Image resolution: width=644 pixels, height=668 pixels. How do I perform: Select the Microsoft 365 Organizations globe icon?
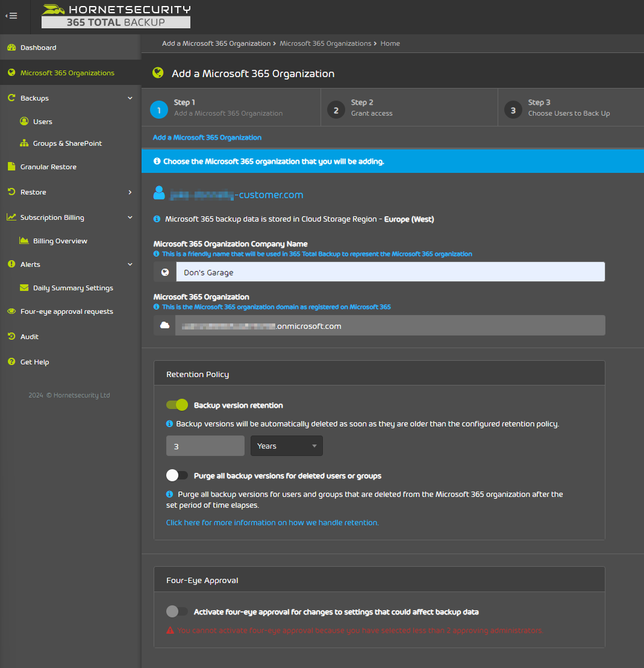(x=9, y=72)
